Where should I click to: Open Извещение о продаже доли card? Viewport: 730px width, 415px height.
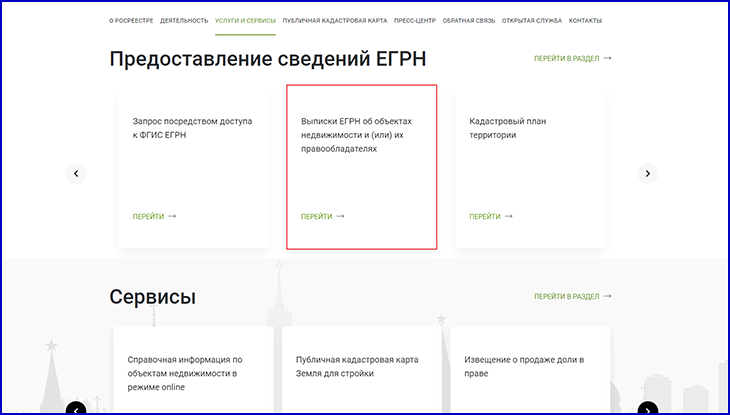pyautogui.click(x=524, y=366)
